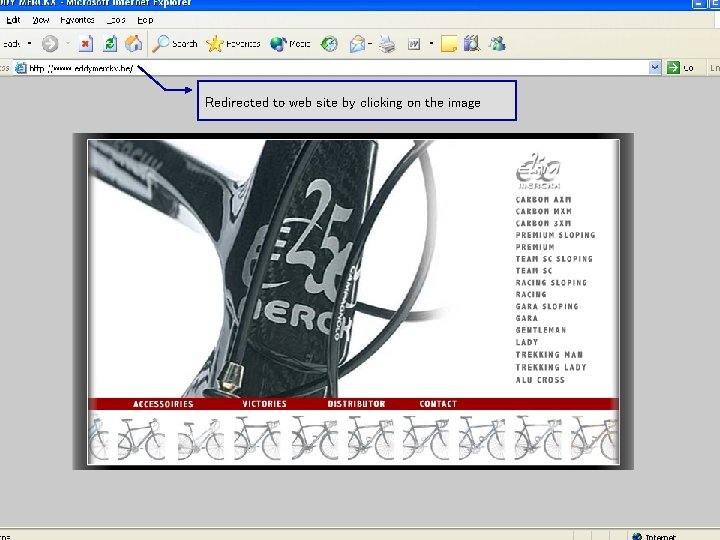Open the Search toolbar button

tap(175, 44)
